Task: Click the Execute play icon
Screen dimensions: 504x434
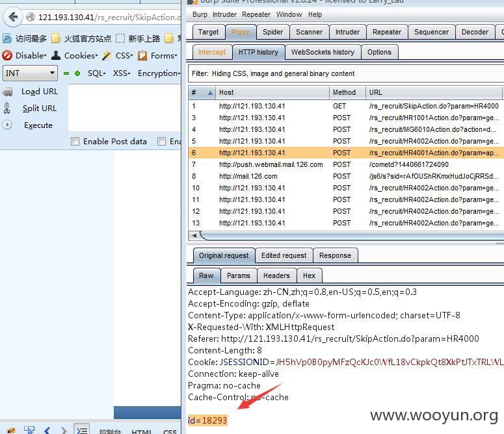Action: pyautogui.click(x=7, y=125)
